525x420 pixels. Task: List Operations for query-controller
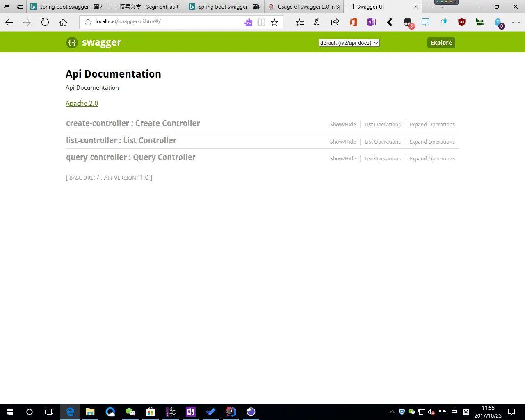(383, 159)
